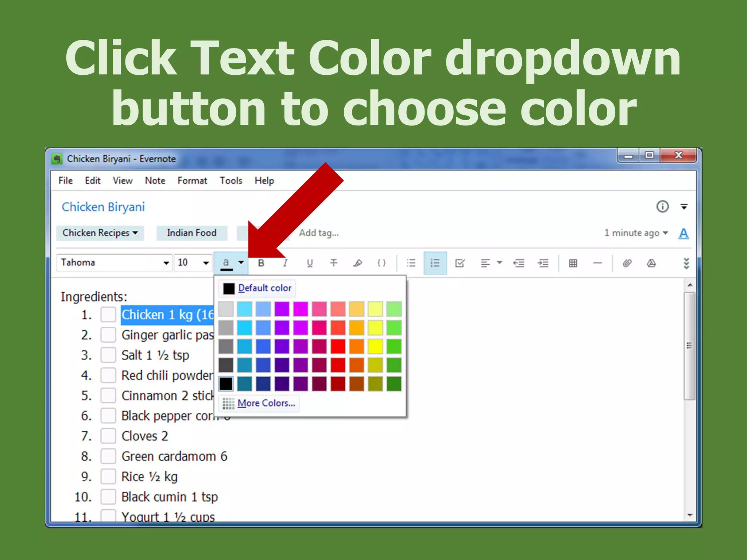
Task: Open the Google Drive attachment icon
Action: [651, 263]
